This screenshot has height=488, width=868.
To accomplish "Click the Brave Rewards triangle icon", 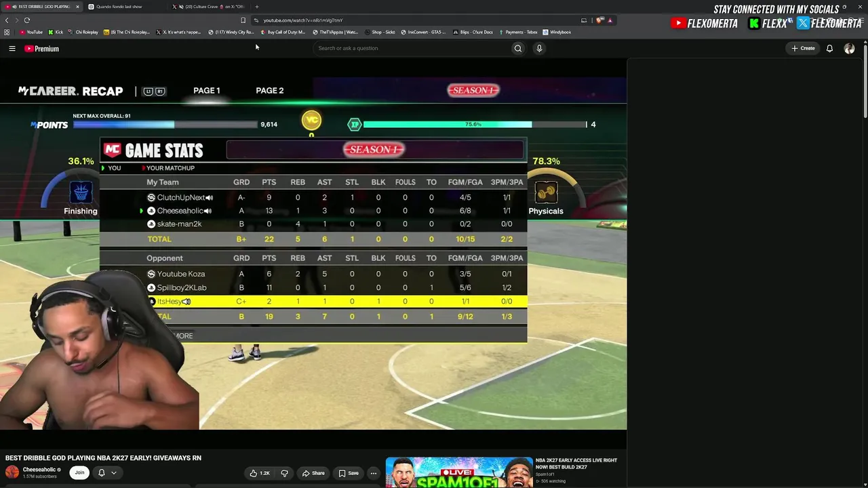I will point(610,20).
